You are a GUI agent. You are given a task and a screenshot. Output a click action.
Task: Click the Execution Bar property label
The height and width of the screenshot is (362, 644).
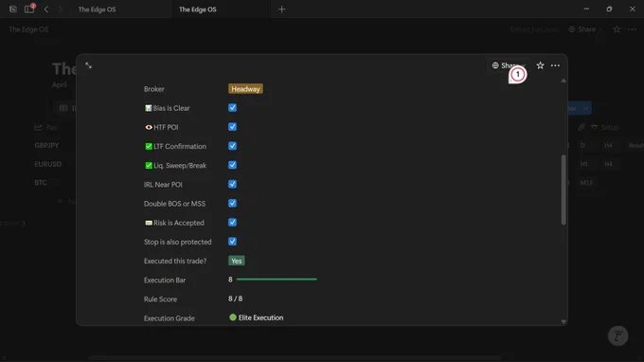tap(165, 280)
